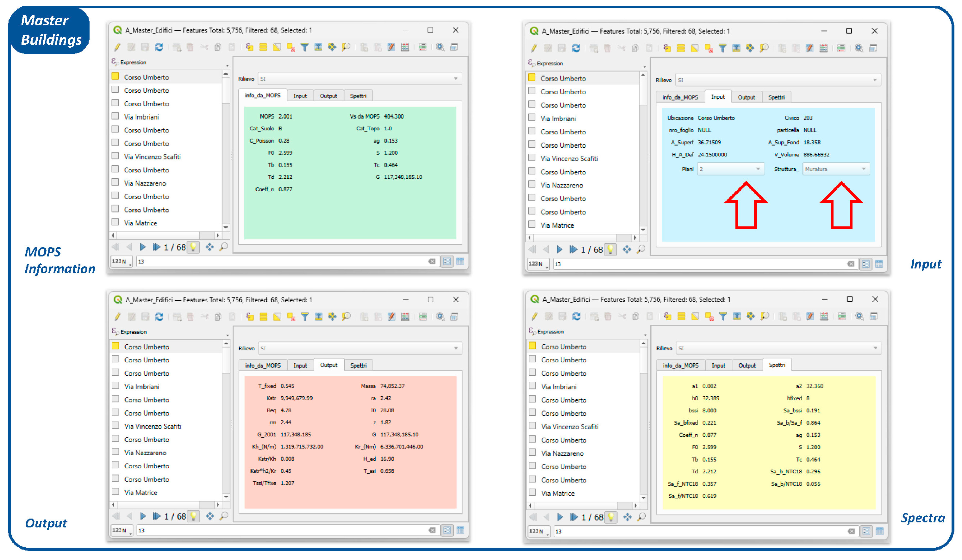
Task: Click the filter text field showing 13 in Output window
Action: (283, 530)
